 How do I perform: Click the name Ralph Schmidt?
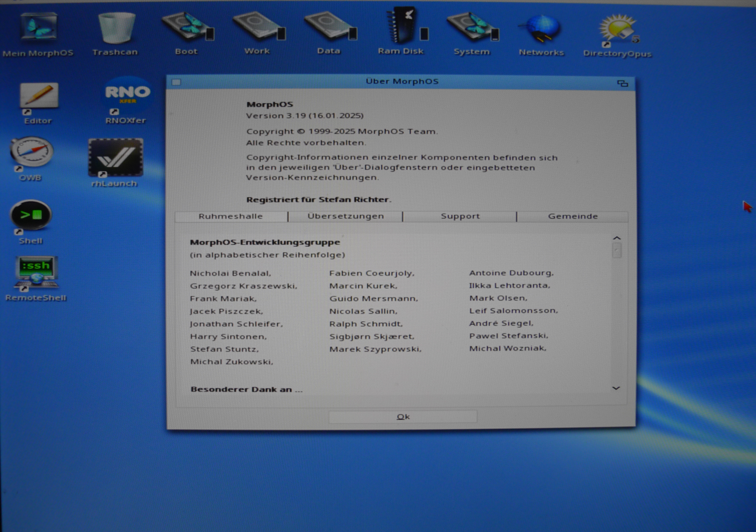(x=366, y=324)
